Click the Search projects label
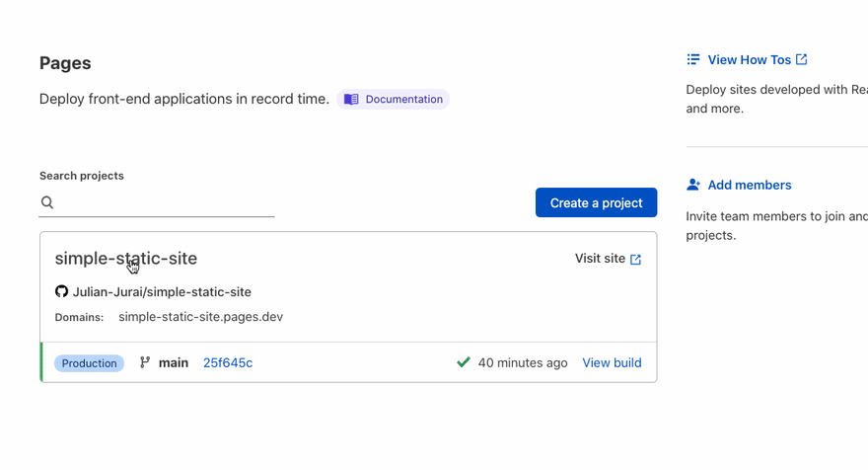The width and height of the screenshot is (868, 470). [x=81, y=176]
